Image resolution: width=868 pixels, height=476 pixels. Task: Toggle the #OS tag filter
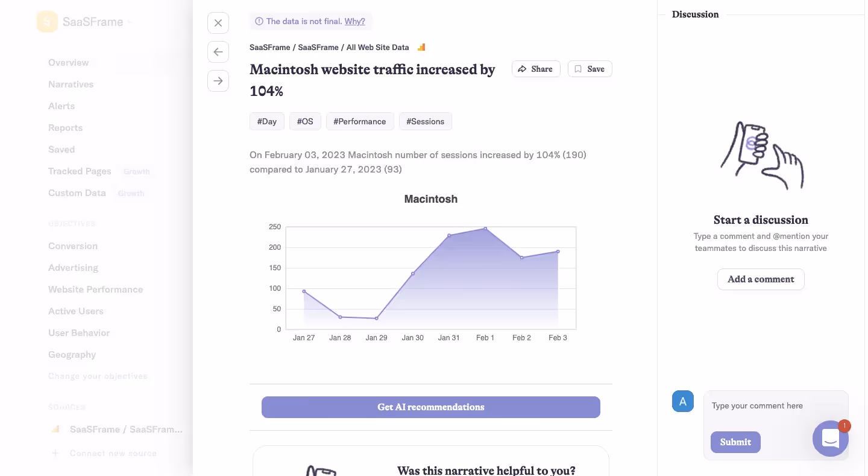click(x=305, y=121)
